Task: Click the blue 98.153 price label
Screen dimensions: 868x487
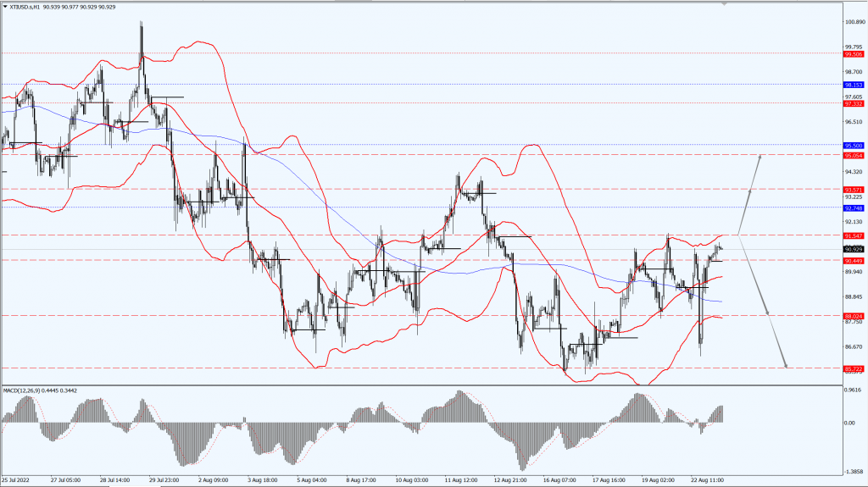Action: (854, 85)
